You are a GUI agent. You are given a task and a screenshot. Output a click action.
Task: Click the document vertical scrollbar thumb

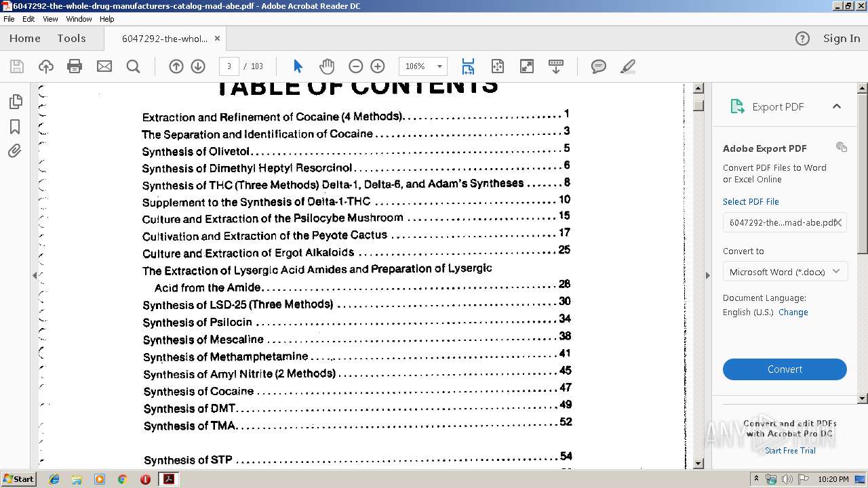click(698, 106)
